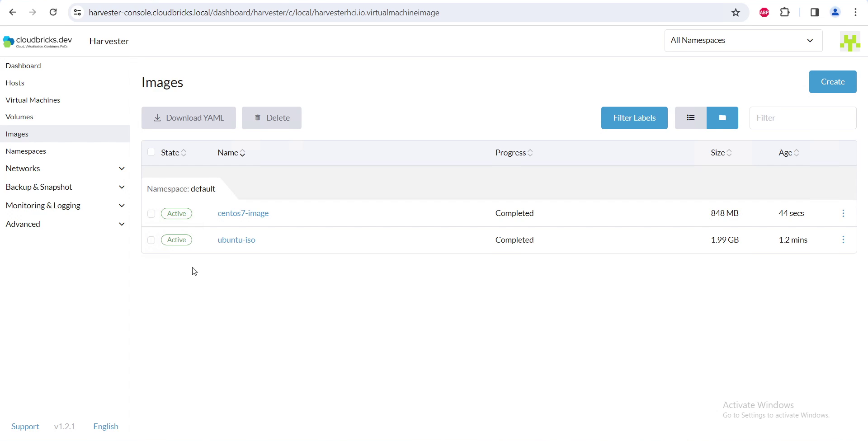Click the Create image button

tap(832, 82)
